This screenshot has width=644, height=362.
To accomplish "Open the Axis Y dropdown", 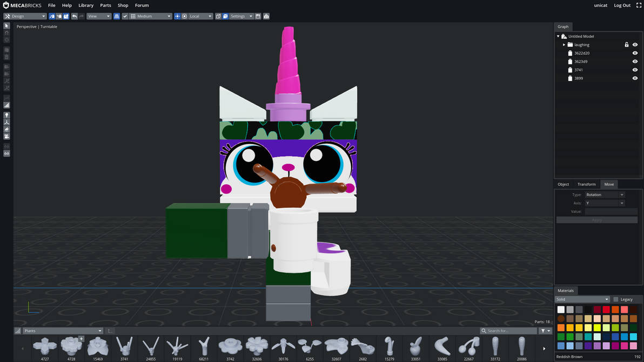I will (x=605, y=203).
